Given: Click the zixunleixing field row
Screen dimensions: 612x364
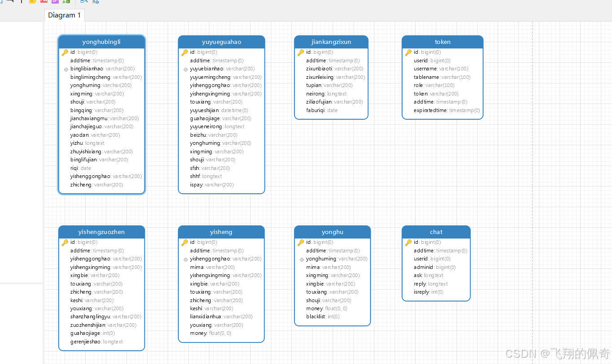Looking at the screenshot, I should 336,77.
